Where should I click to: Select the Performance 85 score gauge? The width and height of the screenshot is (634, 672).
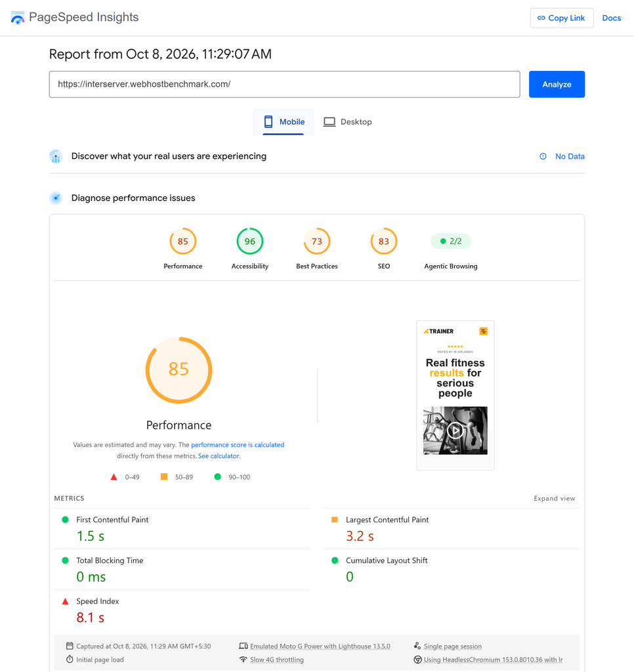(183, 241)
